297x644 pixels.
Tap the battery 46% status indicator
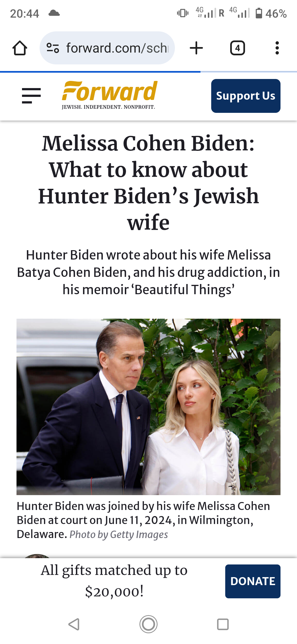[x=271, y=13]
